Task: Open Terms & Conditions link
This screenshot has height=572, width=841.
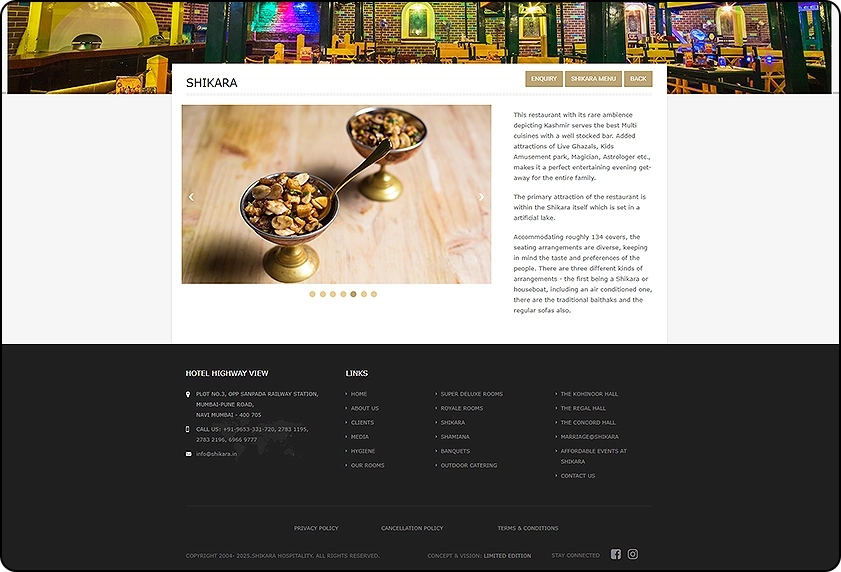Action: point(528,528)
